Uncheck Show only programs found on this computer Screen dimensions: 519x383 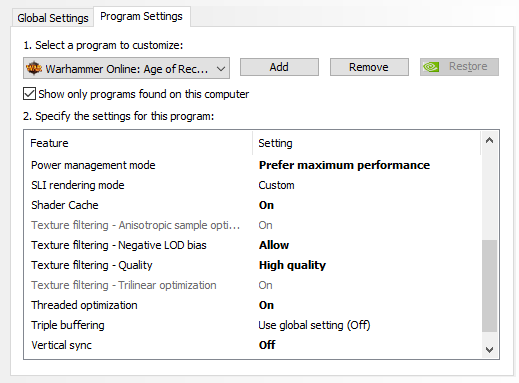point(29,94)
